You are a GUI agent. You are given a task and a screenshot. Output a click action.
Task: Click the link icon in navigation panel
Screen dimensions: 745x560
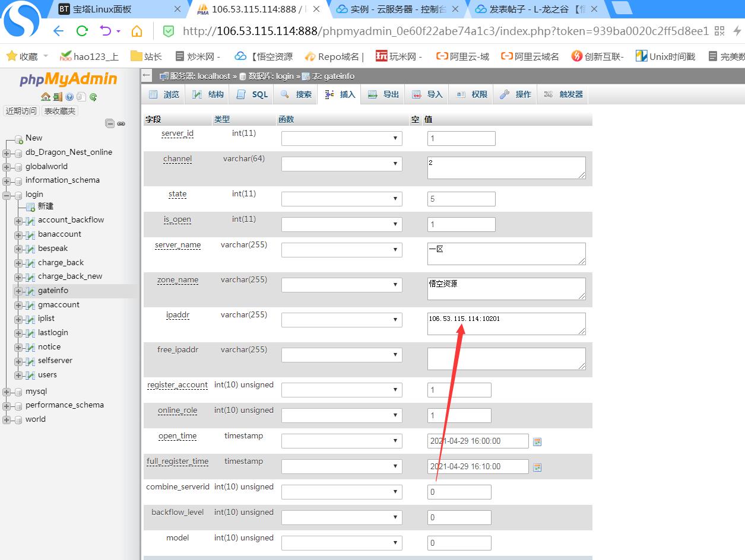coord(121,123)
